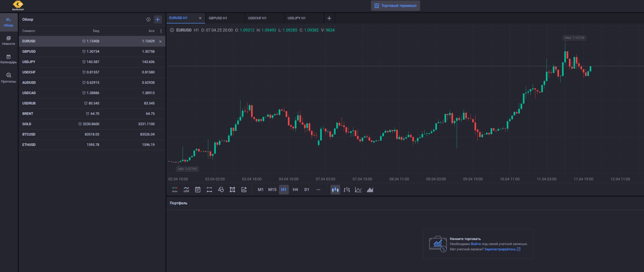Switch chart type to bar chart

point(347,190)
